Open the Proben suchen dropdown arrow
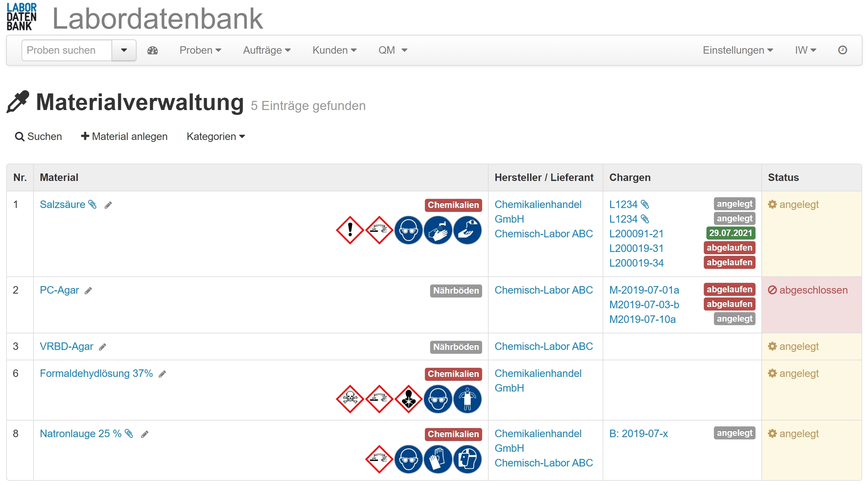 pyautogui.click(x=124, y=50)
